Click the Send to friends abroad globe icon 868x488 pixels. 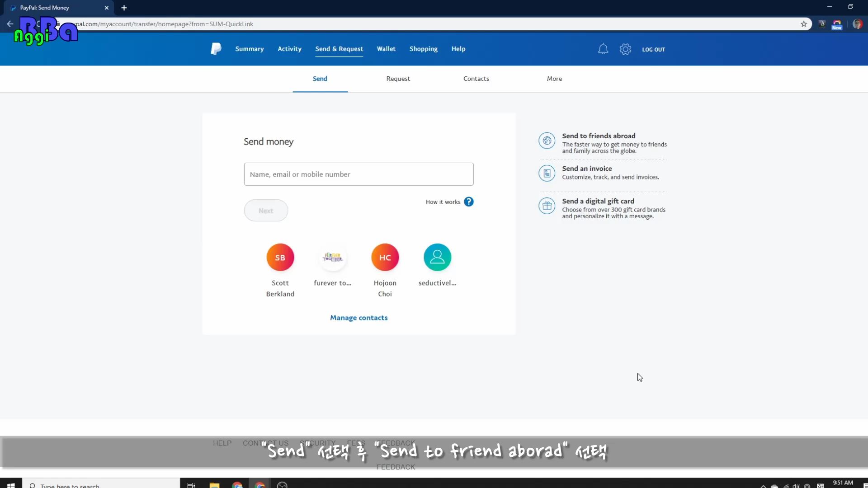click(x=547, y=141)
